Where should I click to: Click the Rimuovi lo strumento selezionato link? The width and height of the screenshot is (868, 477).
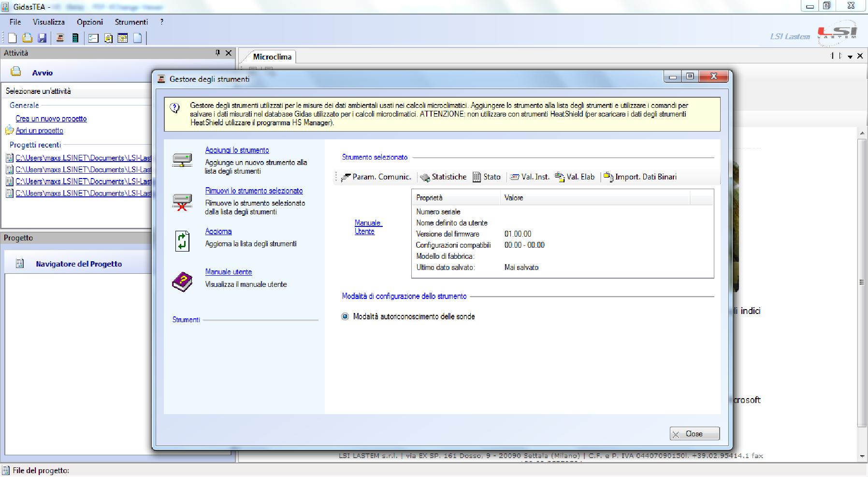tap(254, 191)
